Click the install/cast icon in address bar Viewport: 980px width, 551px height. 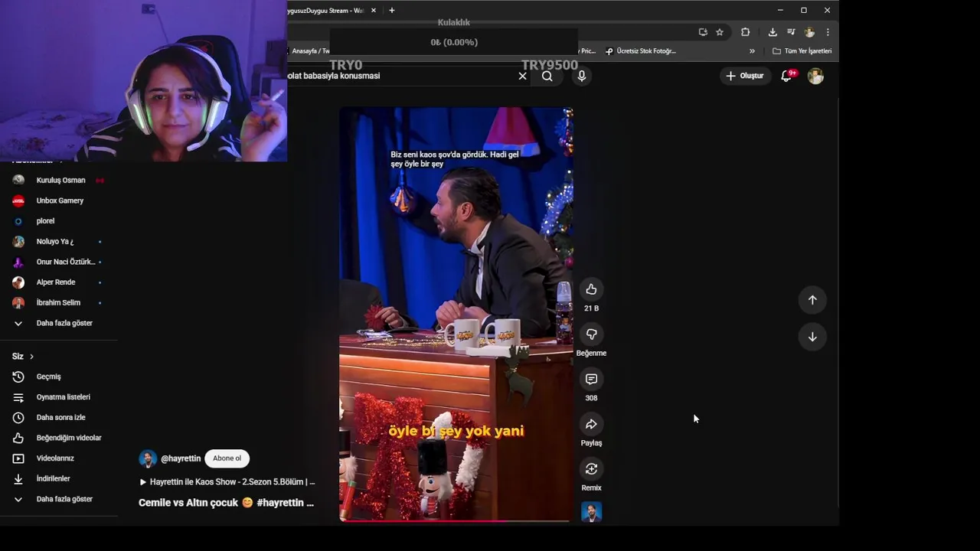[x=703, y=32]
